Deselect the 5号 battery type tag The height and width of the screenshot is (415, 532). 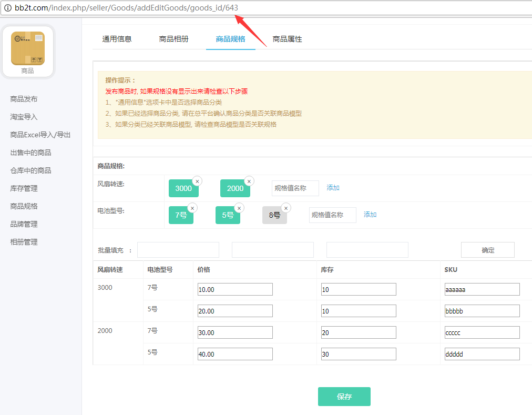pos(227,215)
